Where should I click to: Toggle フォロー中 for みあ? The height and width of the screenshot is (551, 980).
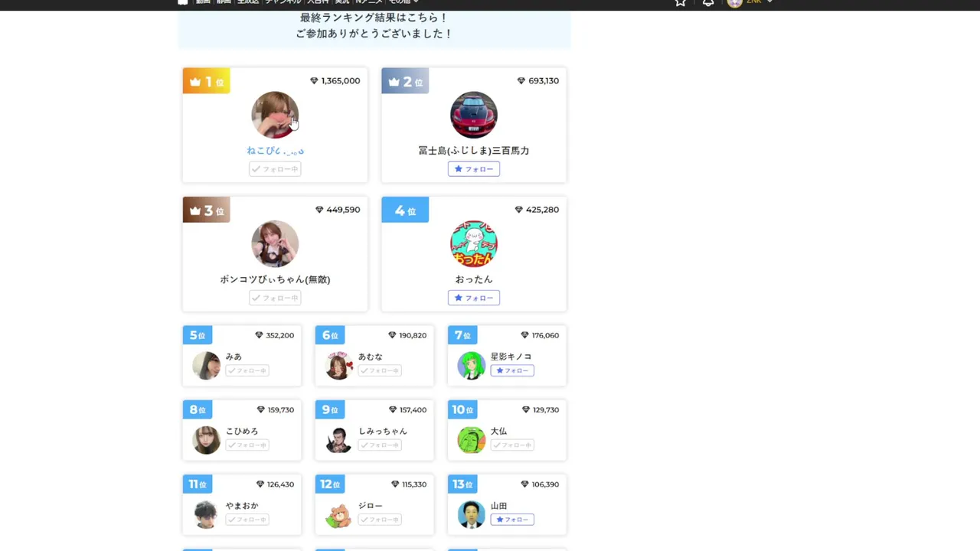click(247, 370)
